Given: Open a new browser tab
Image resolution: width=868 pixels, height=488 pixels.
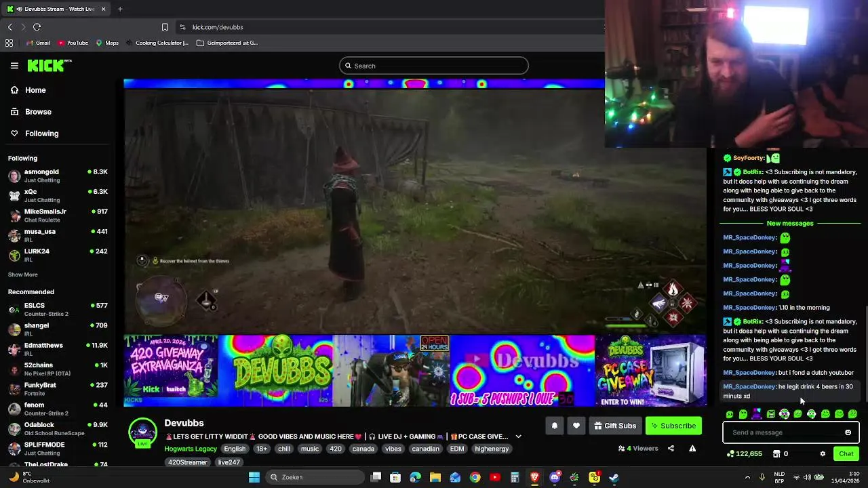Looking at the screenshot, I should tap(120, 9).
